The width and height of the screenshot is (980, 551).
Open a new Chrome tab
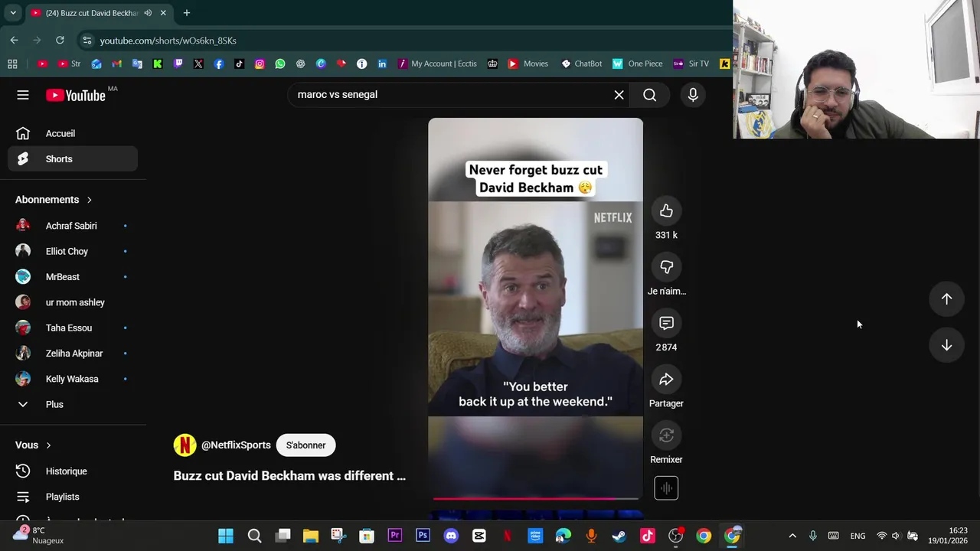pyautogui.click(x=186, y=13)
